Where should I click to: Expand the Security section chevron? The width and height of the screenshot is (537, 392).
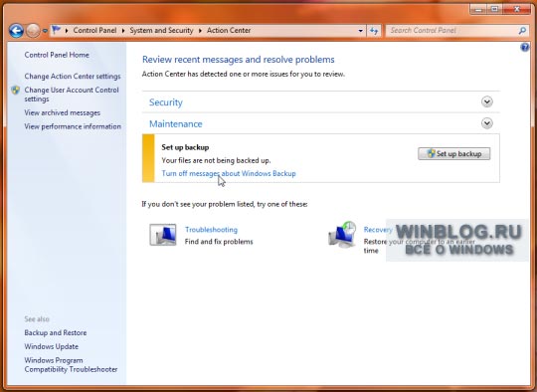486,101
